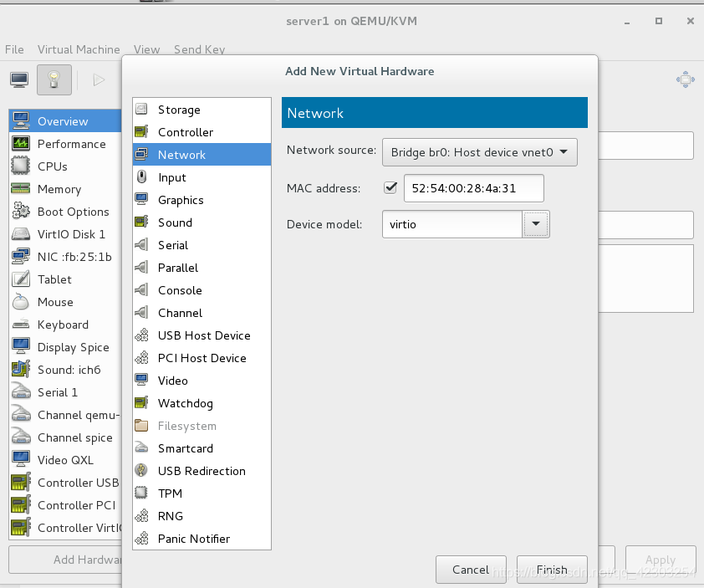Viewport: 704px width, 588px height.
Task: Select TPM chip icon
Action: [142, 493]
